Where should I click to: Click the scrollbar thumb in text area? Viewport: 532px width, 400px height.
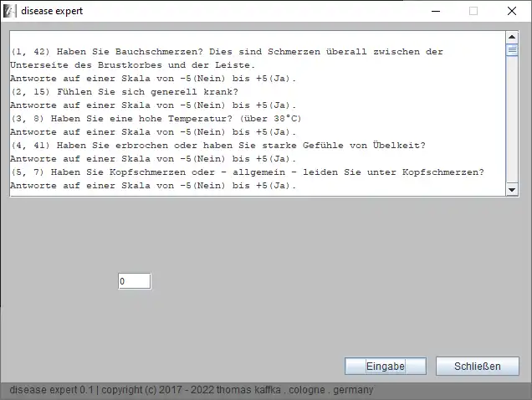pyautogui.click(x=512, y=50)
